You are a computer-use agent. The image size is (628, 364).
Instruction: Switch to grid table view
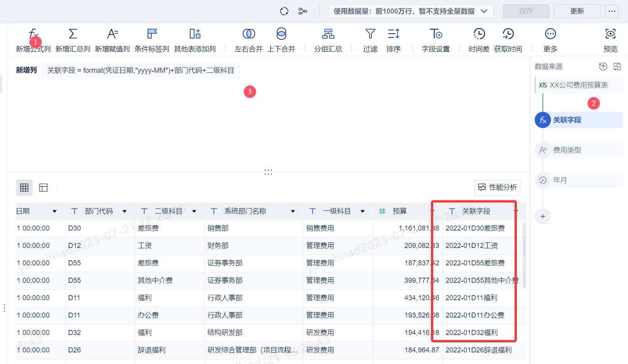[x=24, y=188]
